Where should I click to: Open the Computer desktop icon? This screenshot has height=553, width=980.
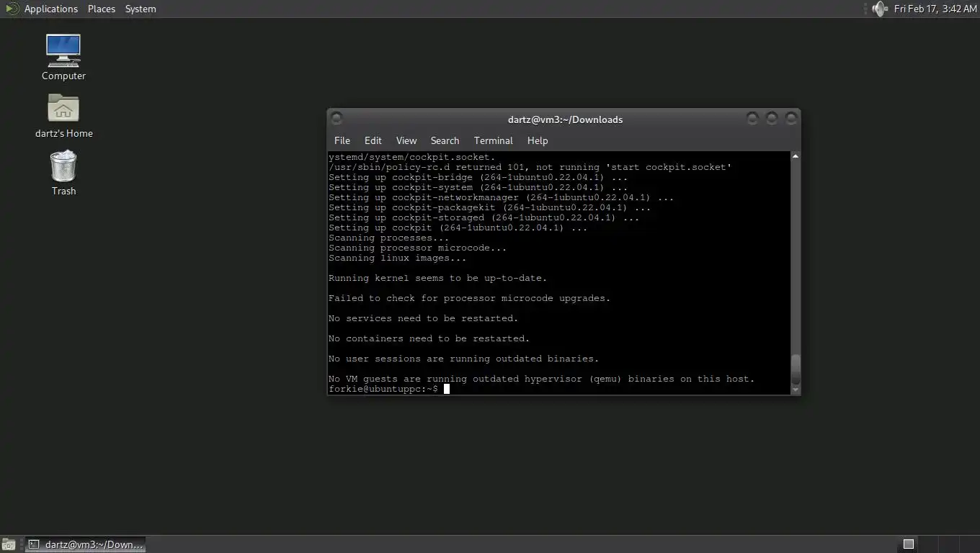coord(63,57)
